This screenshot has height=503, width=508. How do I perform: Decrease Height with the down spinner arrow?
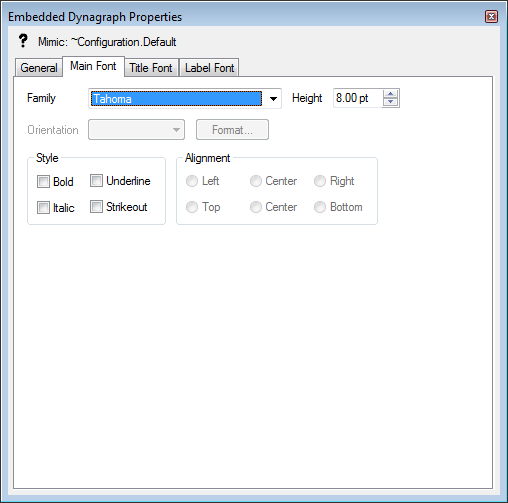point(390,102)
